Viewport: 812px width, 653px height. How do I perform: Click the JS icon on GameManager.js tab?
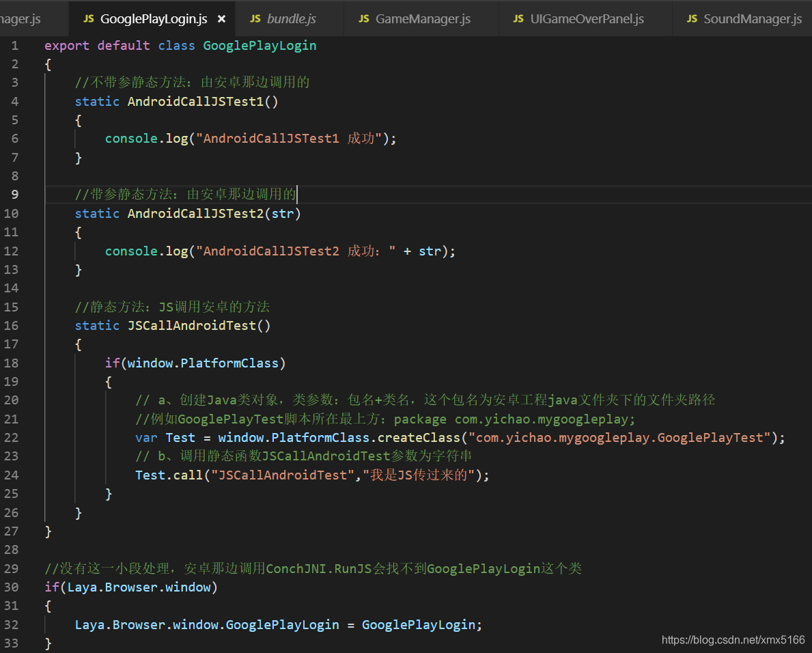tap(364, 18)
